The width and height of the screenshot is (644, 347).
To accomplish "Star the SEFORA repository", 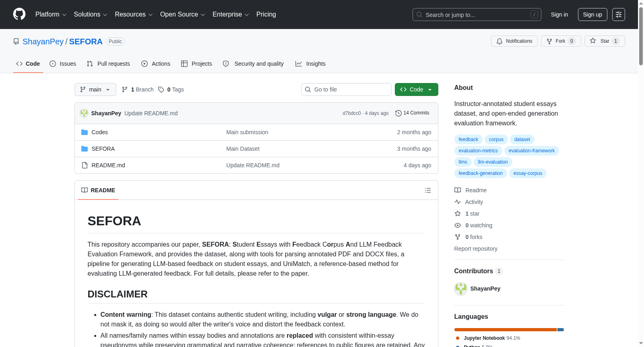I will click(605, 41).
